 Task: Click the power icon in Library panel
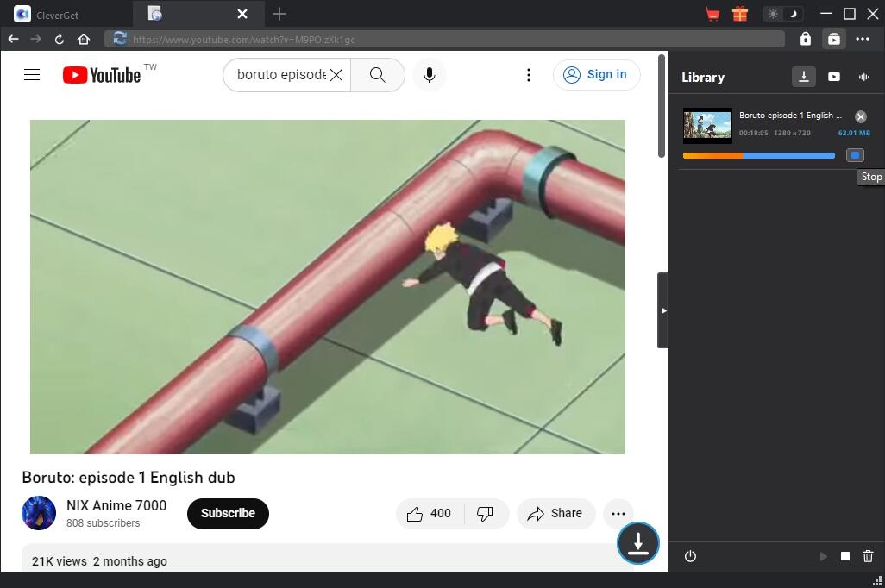coord(690,556)
